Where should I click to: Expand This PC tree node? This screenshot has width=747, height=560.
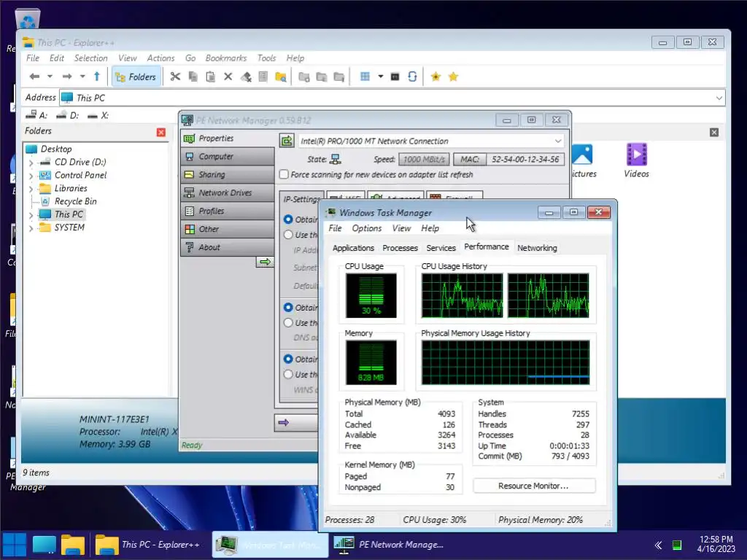31,215
